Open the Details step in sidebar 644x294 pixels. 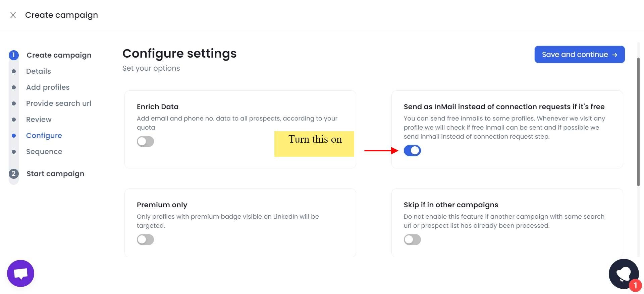point(38,71)
